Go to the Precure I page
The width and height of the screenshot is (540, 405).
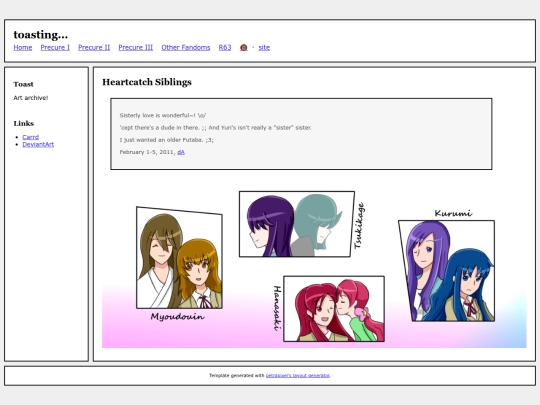tap(55, 48)
